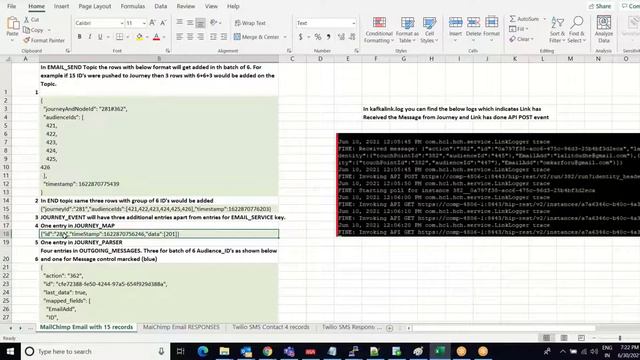The width and height of the screenshot is (640, 360).
Task: Open Microsoft Edge from taskbar
Action: click(203, 351)
